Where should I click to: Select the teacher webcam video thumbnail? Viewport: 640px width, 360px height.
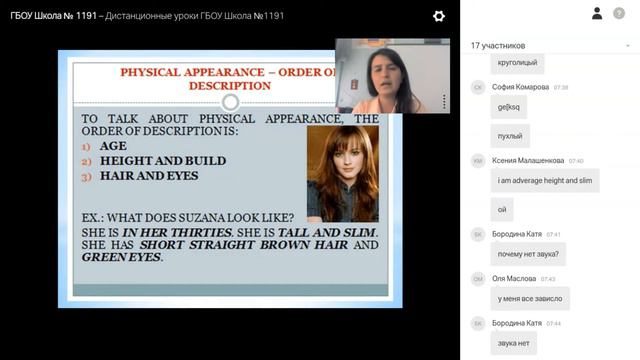[393, 76]
